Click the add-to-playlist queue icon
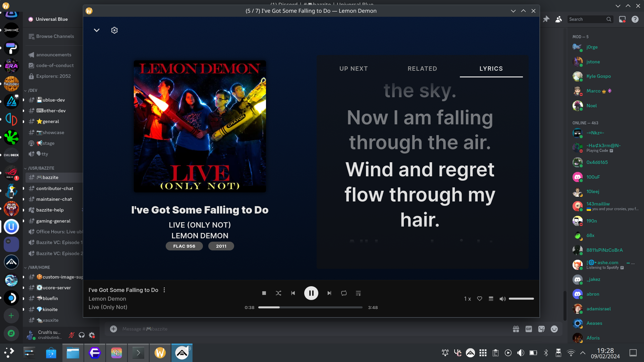 tap(358, 293)
